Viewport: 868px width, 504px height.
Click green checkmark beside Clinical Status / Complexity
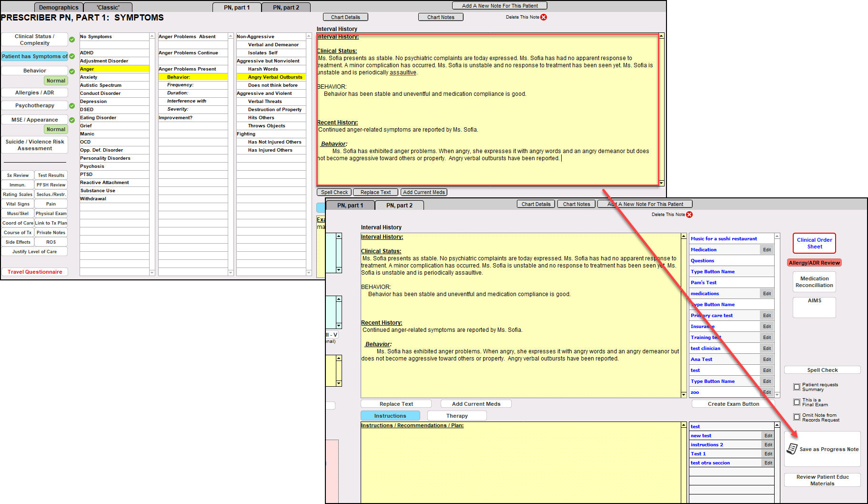pyautogui.click(x=72, y=40)
